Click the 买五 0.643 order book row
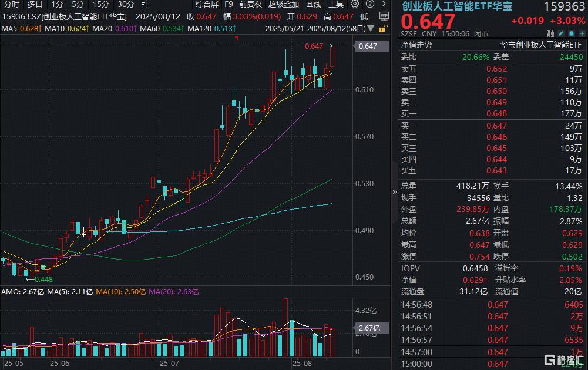Image resolution: width=588 pixels, height=370 pixels. click(492, 170)
